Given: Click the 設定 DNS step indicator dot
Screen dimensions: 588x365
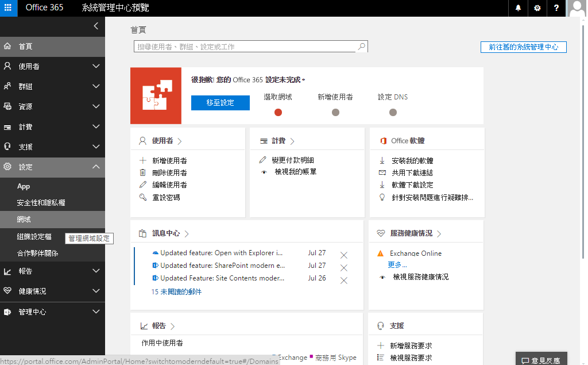Looking at the screenshot, I should pos(393,112).
